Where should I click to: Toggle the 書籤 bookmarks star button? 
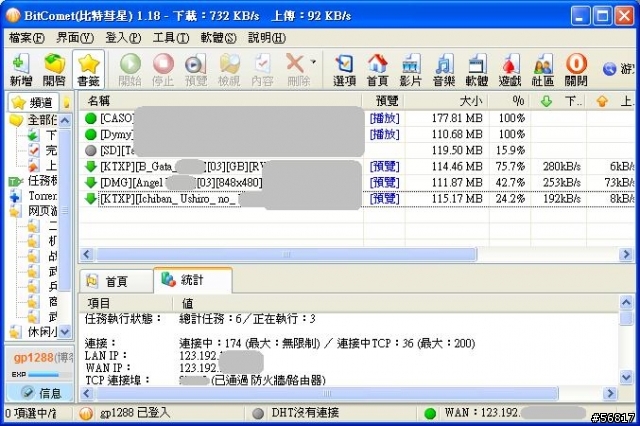tap(89, 69)
